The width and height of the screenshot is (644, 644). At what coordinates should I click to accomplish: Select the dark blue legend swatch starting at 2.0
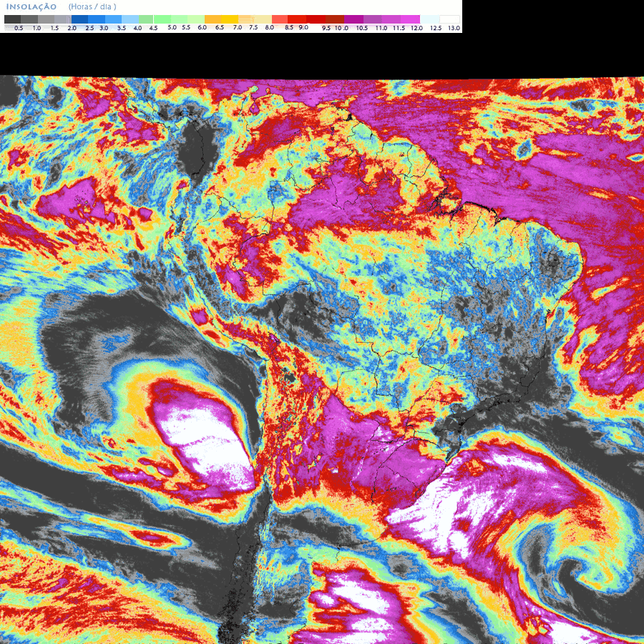(x=79, y=19)
